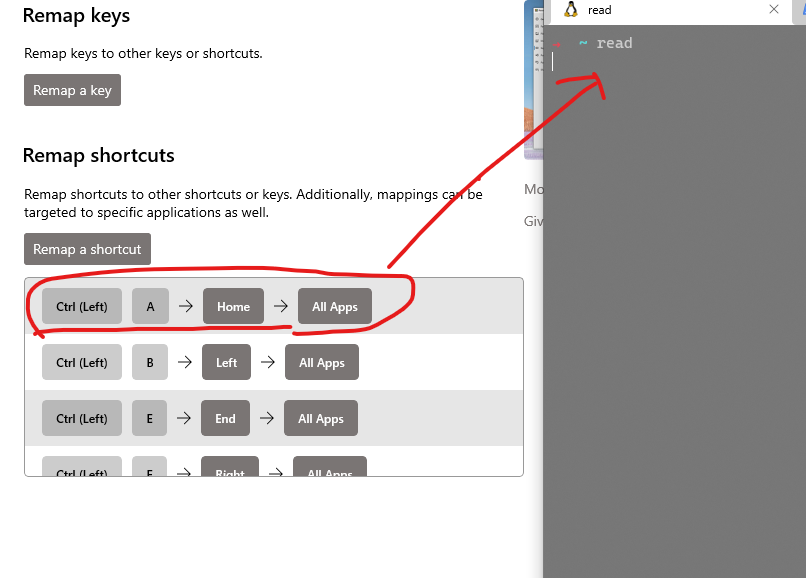Click the Remap shortcuts heading
806x578 pixels.
[99, 155]
